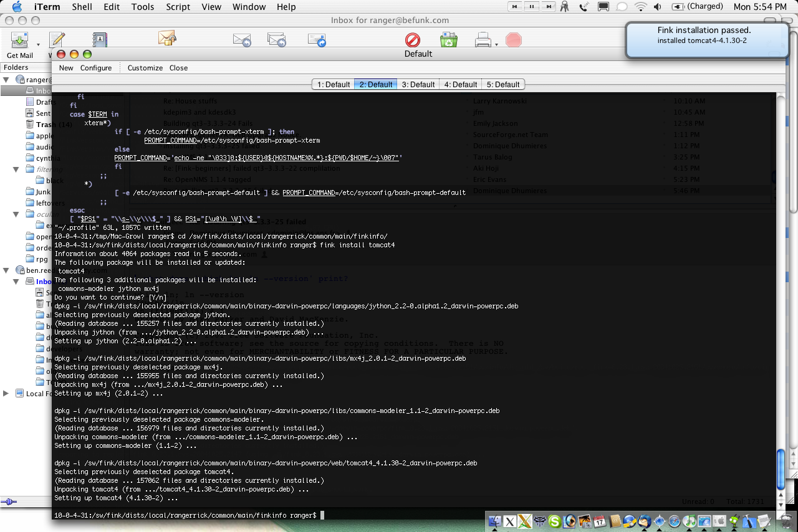Click the Reply envelope icon in mail toolbar
The width and height of the screenshot is (798, 532).
click(x=241, y=40)
